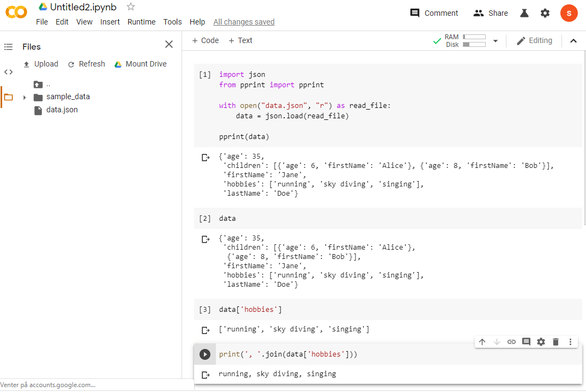Delete the selected cell with trash icon

click(x=555, y=342)
